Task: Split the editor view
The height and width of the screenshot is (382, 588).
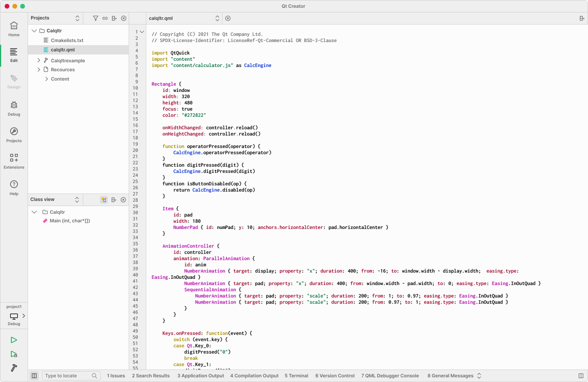Action: (582, 18)
